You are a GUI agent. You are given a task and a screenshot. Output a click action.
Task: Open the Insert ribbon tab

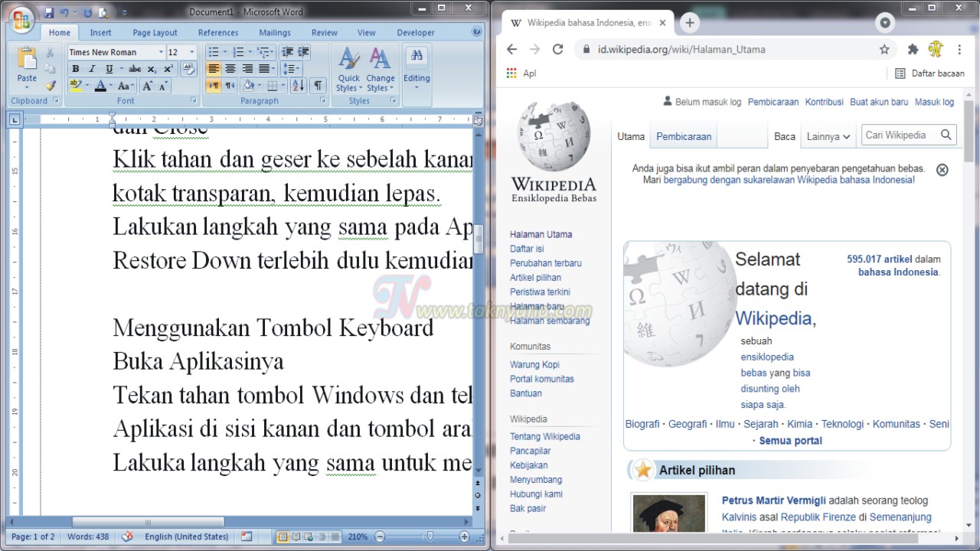[100, 33]
